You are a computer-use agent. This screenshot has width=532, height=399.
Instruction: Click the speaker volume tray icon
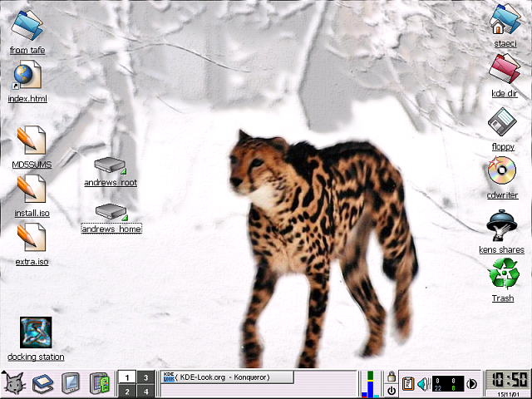(423, 384)
